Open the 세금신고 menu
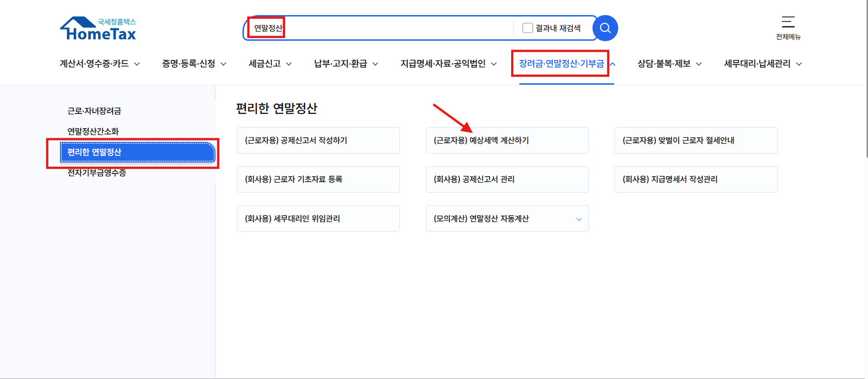 click(264, 64)
